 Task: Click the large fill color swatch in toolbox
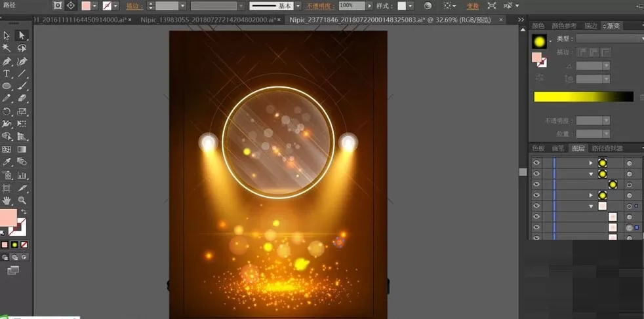[x=9, y=217]
